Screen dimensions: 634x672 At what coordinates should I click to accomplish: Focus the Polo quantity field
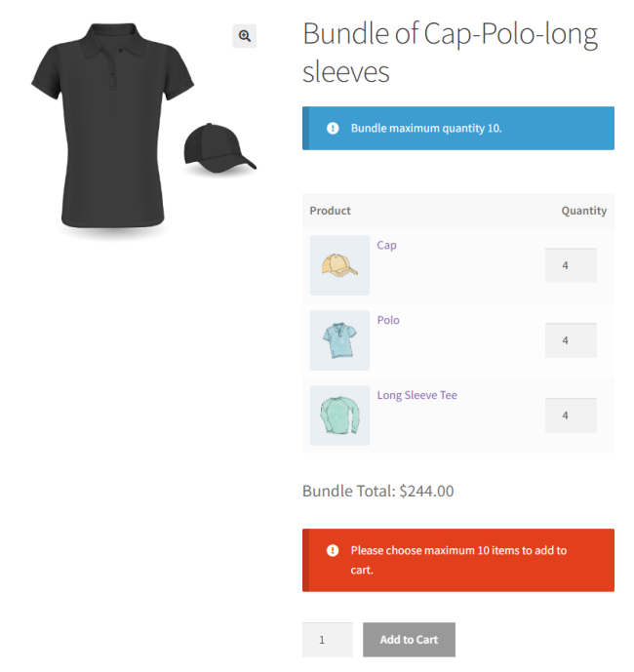click(x=570, y=340)
